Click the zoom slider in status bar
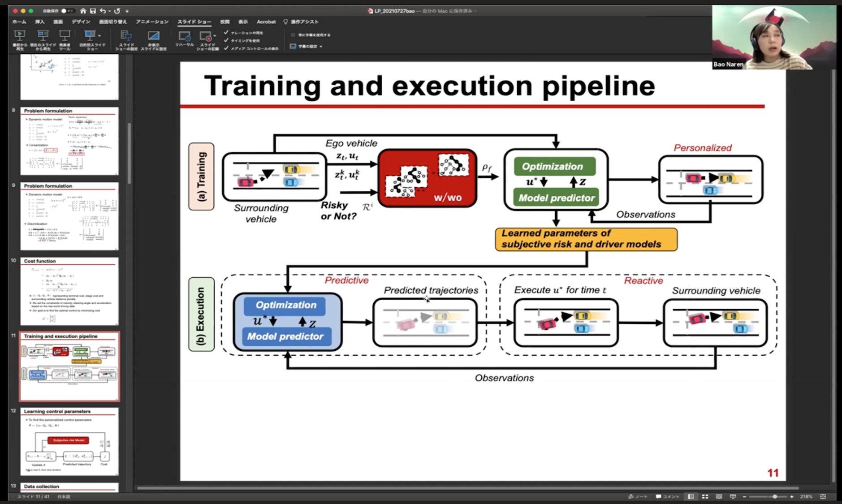 774,496
